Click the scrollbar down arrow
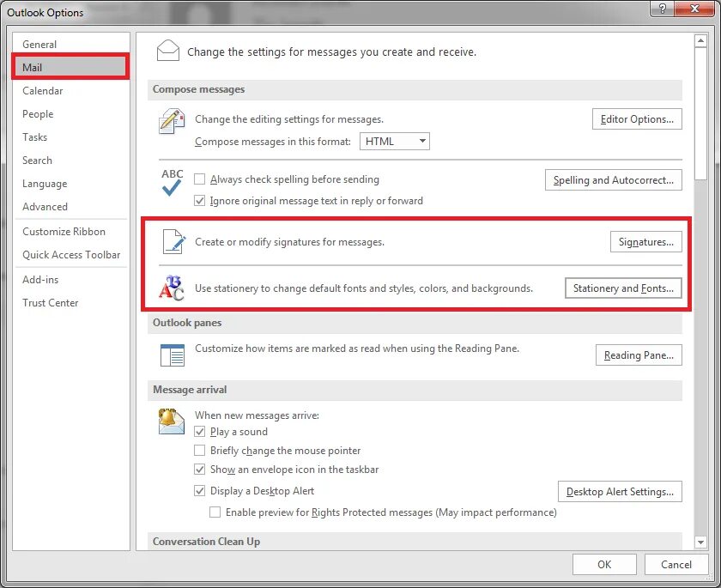The width and height of the screenshot is (721, 588). tap(700, 542)
